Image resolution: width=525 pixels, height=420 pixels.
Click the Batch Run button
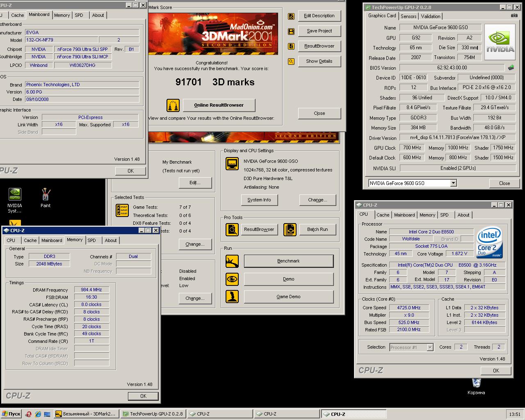click(318, 229)
